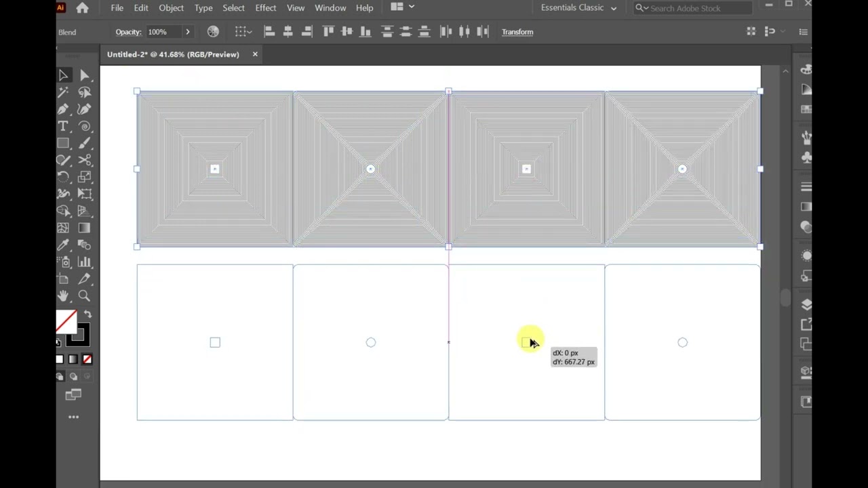868x488 pixels.
Task: Select the Gradient tool
Action: point(84,228)
